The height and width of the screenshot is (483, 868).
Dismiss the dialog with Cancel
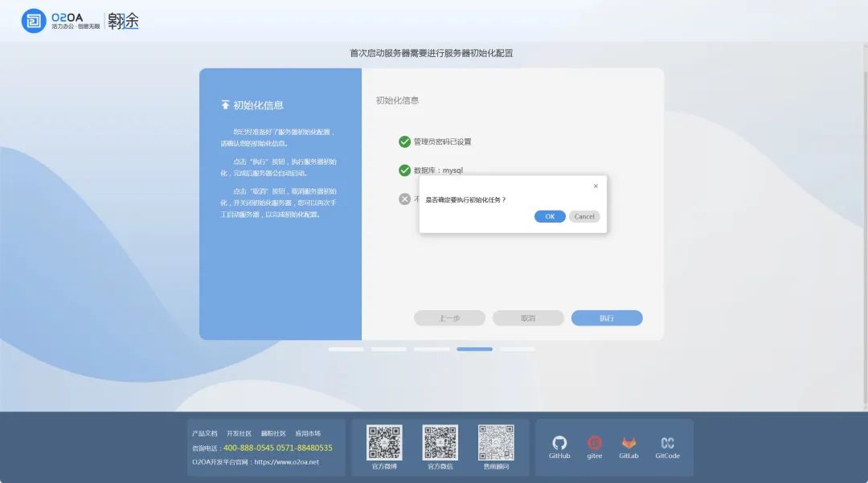pyautogui.click(x=584, y=216)
